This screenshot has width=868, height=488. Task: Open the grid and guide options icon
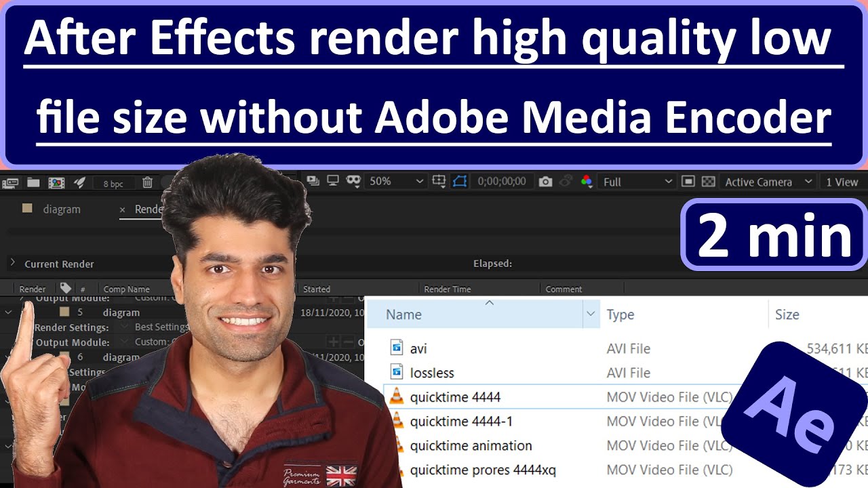click(x=439, y=181)
